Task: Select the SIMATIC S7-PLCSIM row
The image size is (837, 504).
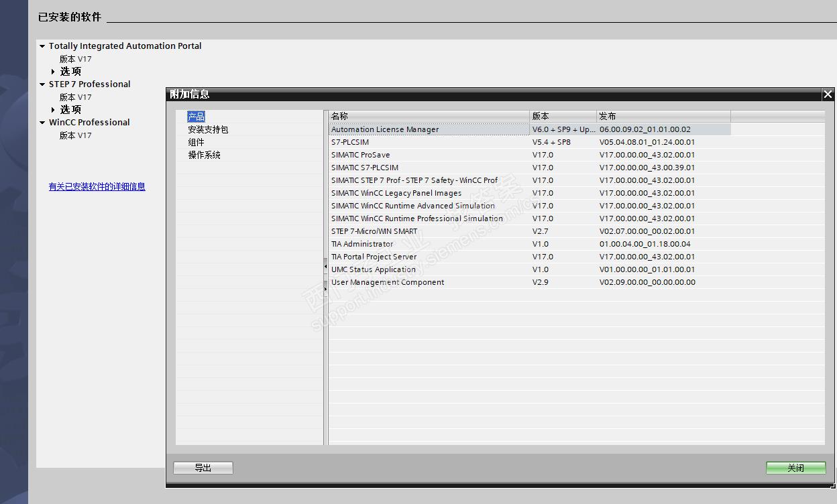Action: [x=530, y=168]
